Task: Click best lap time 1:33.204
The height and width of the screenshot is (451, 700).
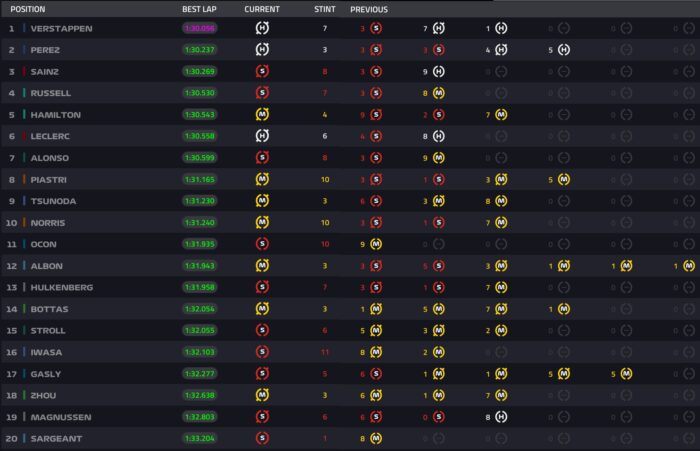Action: pos(200,438)
